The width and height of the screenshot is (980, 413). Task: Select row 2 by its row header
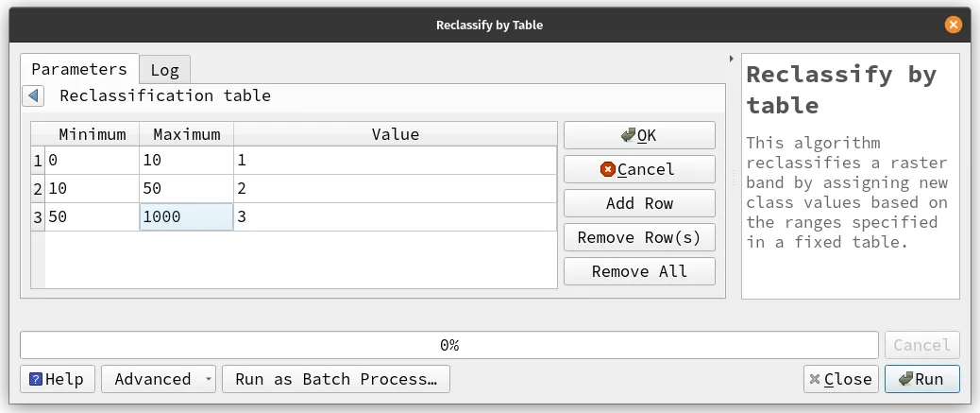38,189
